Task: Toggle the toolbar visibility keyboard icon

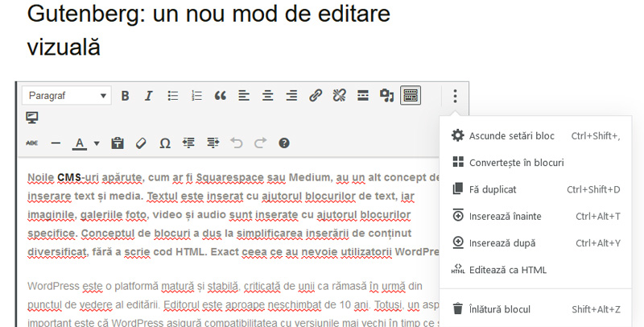Action: coord(411,96)
